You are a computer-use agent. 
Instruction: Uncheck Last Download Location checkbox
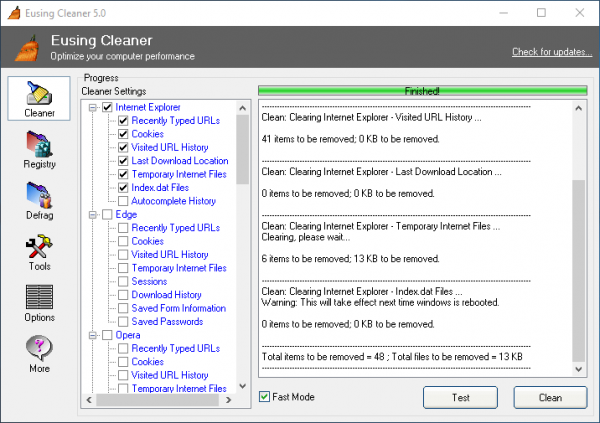123,161
